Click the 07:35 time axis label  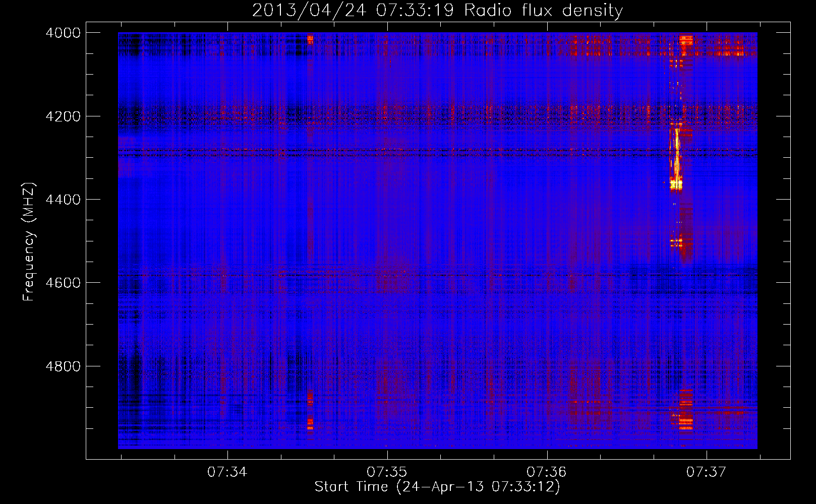[387, 472]
